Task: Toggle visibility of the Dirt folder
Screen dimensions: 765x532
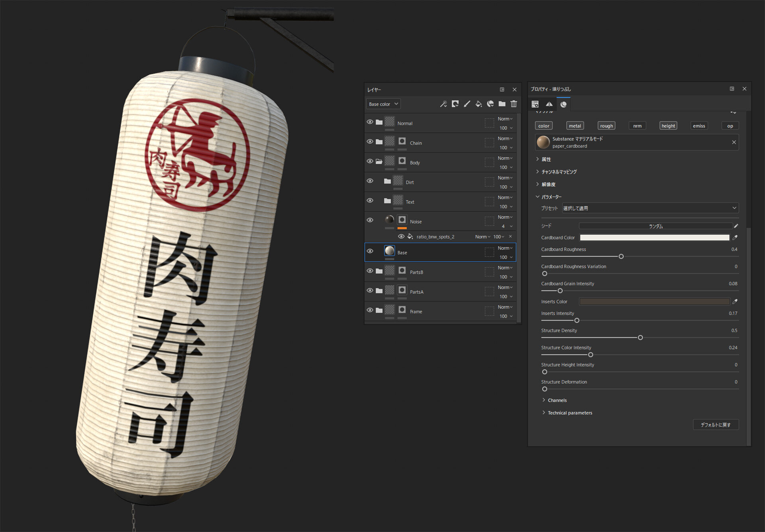Action: tap(370, 181)
